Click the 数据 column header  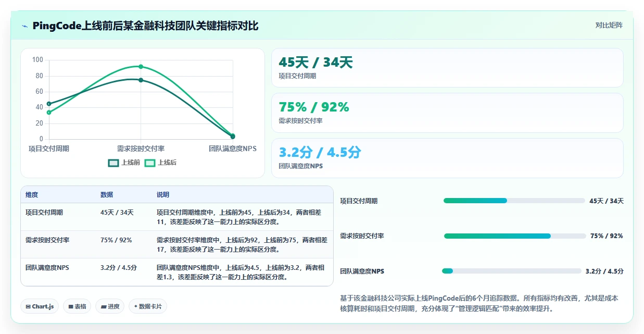coord(107,195)
